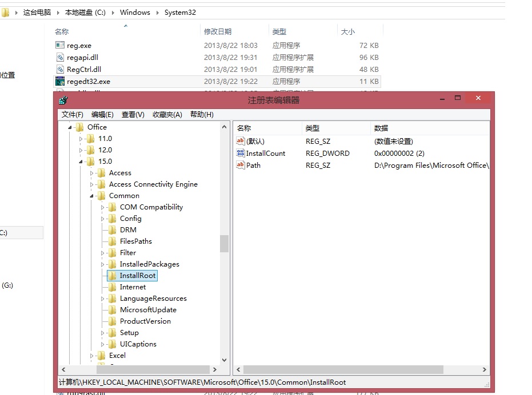
Task: Sort values by the 类型 column header
Action: pyautogui.click(x=313, y=128)
